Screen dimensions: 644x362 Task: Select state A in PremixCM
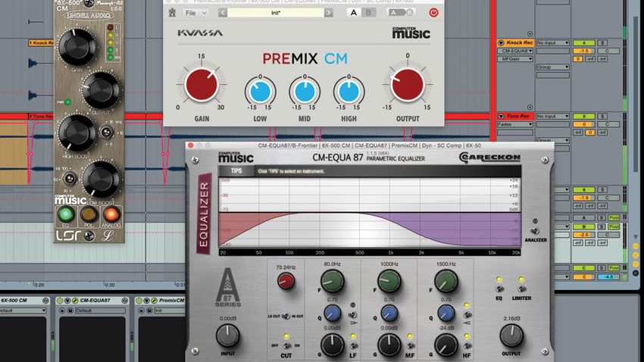point(354,13)
